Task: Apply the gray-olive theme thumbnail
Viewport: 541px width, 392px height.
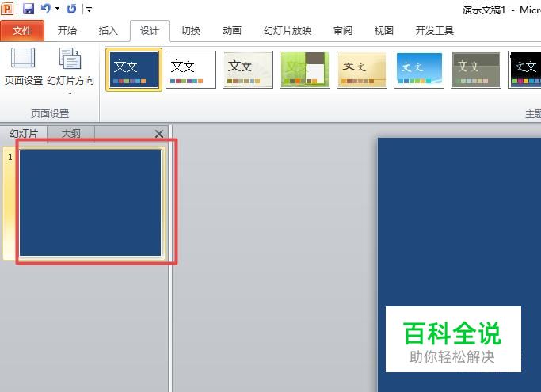Action: tap(476, 70)
